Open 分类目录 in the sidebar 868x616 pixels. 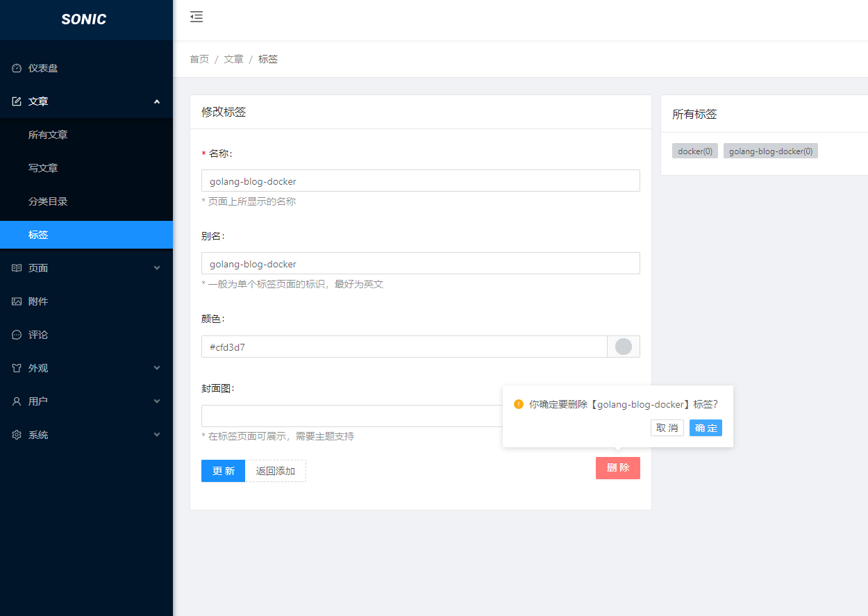tap(86, 201)
